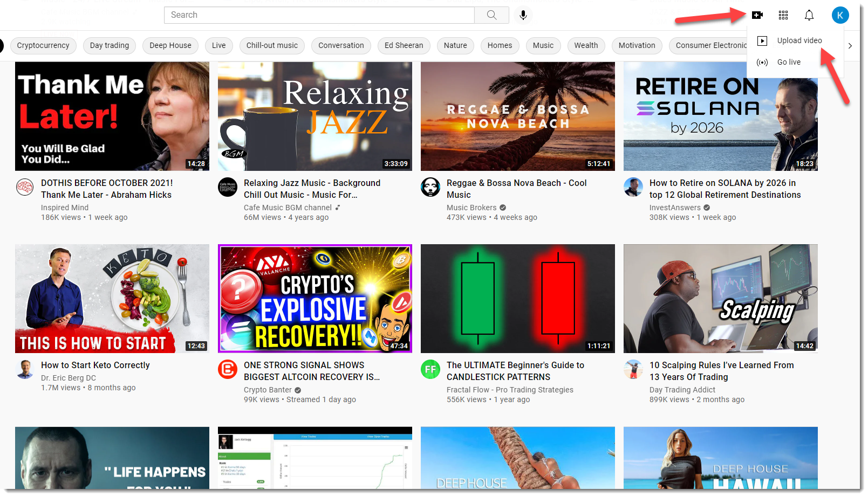The height and width of the screenshot is (497, 868).
Task: Select the Homes filter chip
Action: point(500,45)
